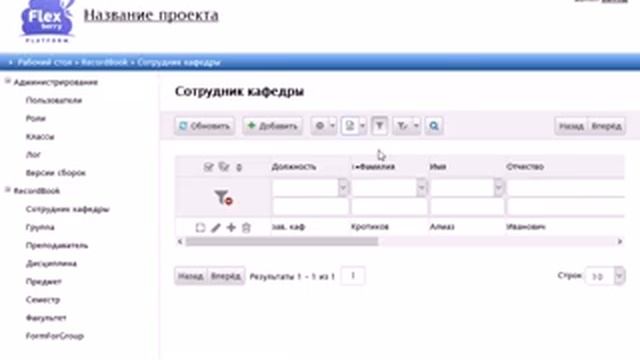Add a new record with the Добавить button
640x360 pixels.
coord(272,126)
